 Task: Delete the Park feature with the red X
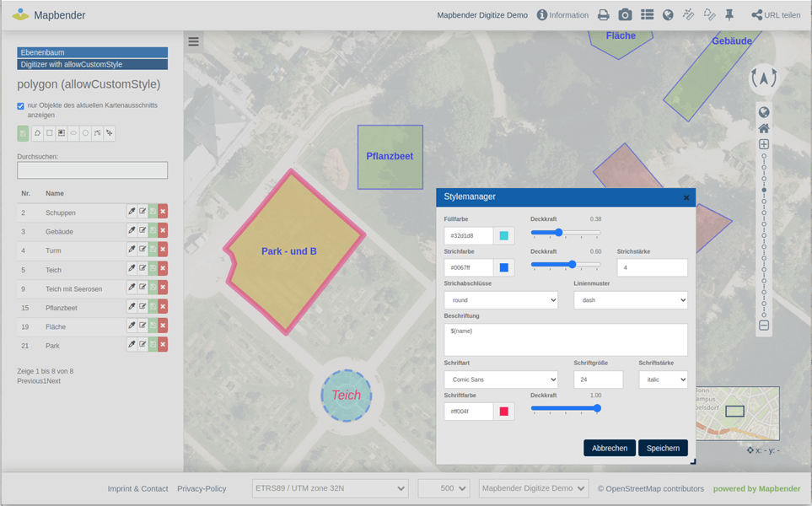click(x=163, y=344)
